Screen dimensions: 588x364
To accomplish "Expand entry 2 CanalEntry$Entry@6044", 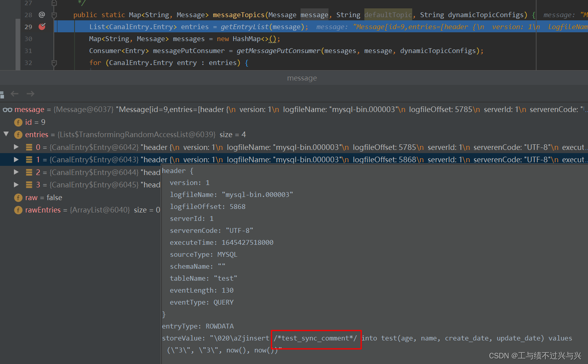I will tap(16, 172).
